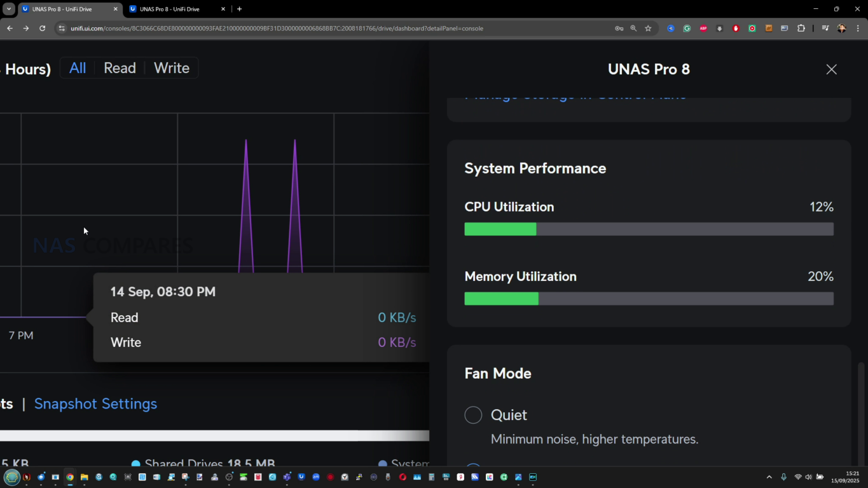868x488 pixels.
Task: Click the Memory Utilization progress bar
Action: pos(649,299)
